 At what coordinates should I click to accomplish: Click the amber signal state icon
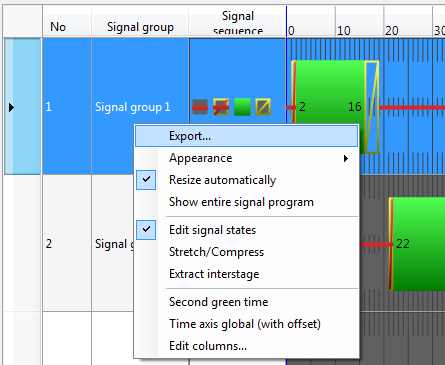pos(263,107)
